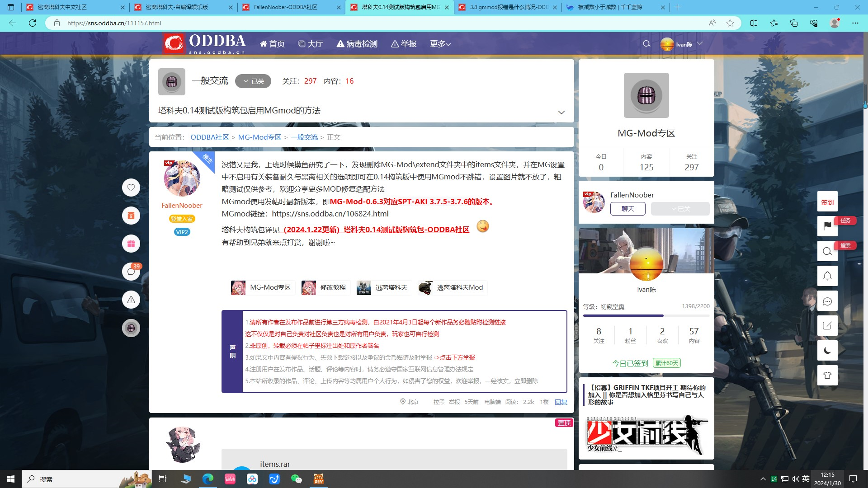Expand the post title chevron

[x=561, y=112]
